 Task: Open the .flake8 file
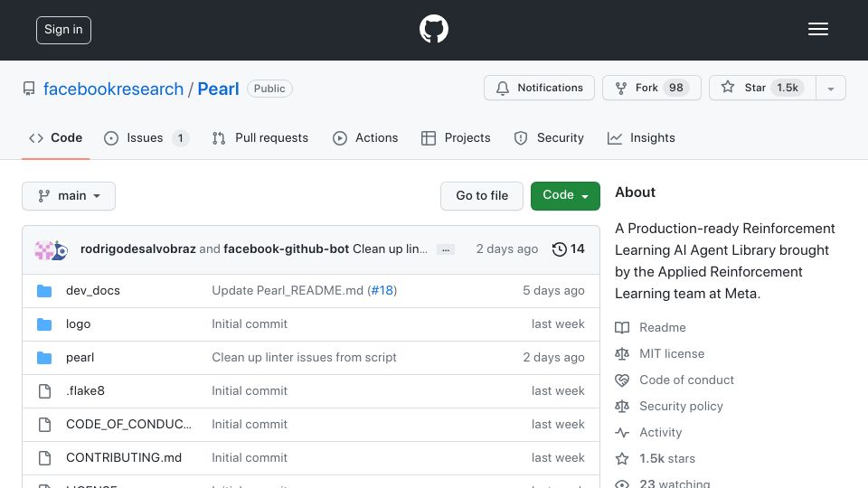point(85,390)
